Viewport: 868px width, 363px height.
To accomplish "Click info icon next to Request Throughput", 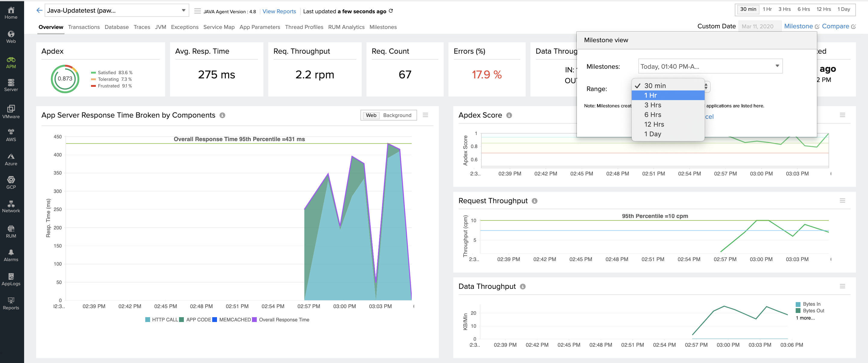I will pyautogui.click(x=534, y=201).
